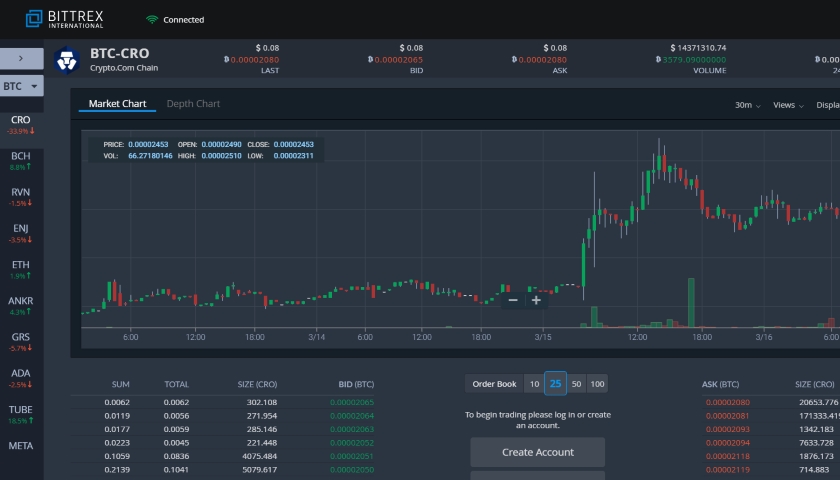Switch to the Depth Chart tab
This screenshot has width=840, height=480.
[x=193, y=104]
